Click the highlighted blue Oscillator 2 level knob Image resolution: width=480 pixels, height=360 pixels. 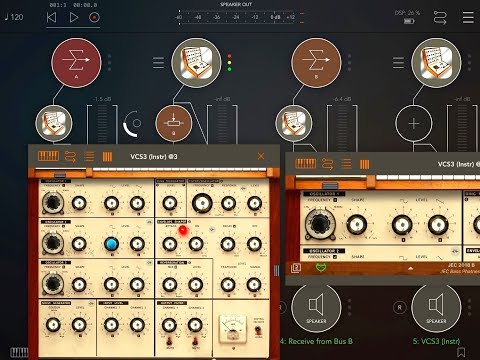point(111,244)
